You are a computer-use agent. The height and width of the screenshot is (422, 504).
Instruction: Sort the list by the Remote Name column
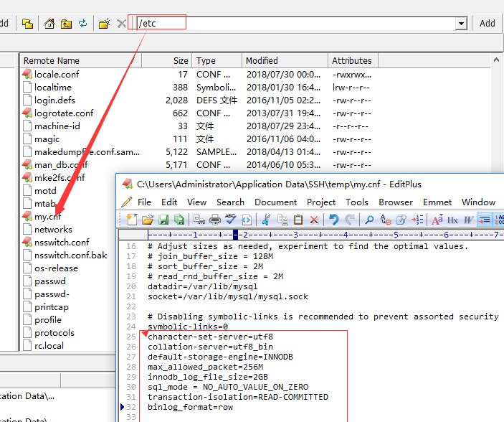(81, 60)
